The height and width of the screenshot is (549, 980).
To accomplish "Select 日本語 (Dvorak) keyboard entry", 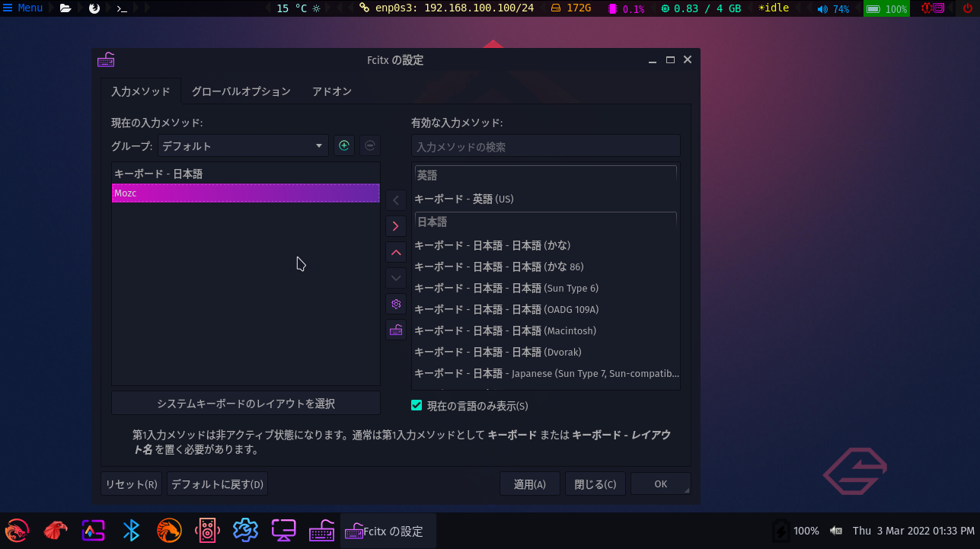I will (x=546, y=352).
